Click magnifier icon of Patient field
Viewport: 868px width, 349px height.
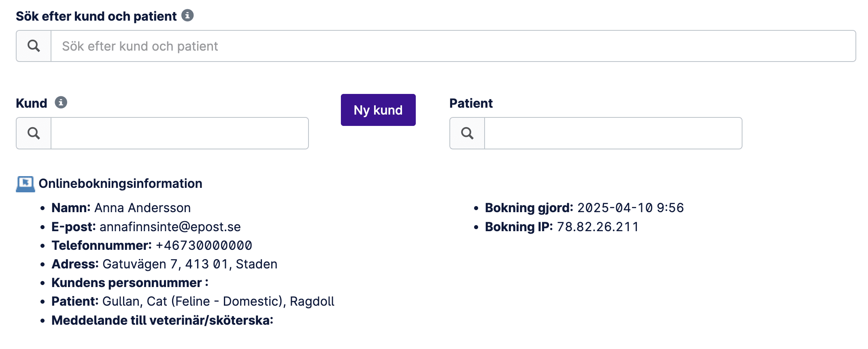[467, 133]
